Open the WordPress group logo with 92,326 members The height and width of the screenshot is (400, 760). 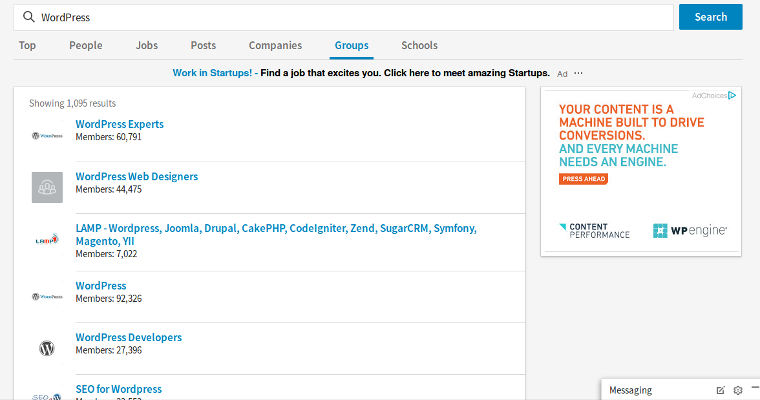[47, 296]
